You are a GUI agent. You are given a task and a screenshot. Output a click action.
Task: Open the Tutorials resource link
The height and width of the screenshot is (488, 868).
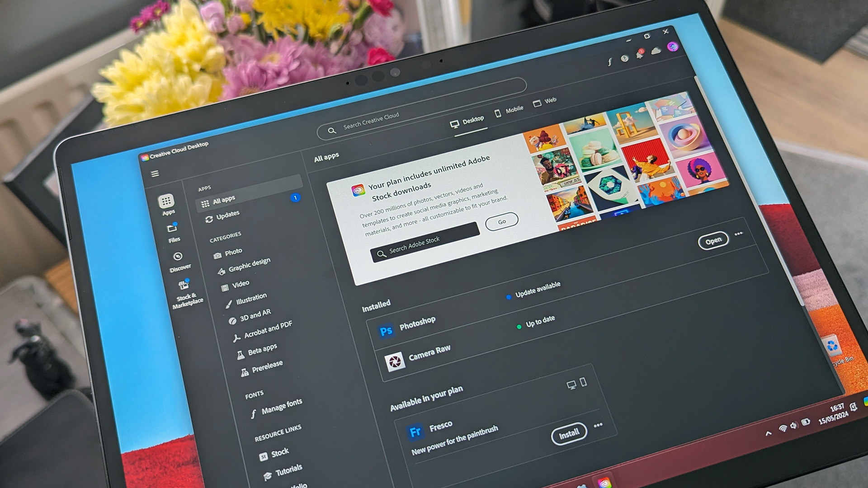click(x=283, y=472)
